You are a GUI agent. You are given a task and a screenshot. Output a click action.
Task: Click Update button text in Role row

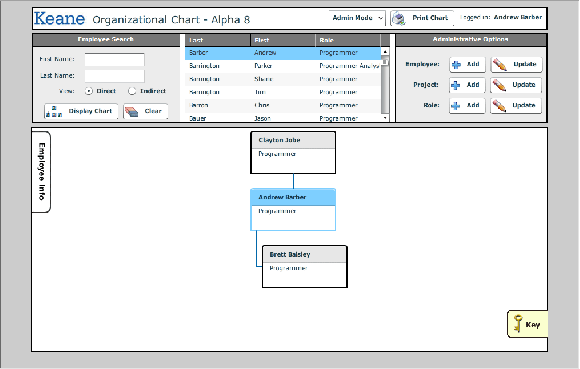[x=524, y=105]
